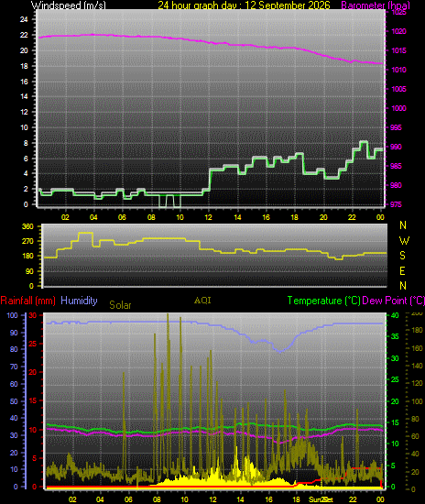Click the 15 rainfall scale value
Viewport: 425px width, 504px height.
coord(33,400)
